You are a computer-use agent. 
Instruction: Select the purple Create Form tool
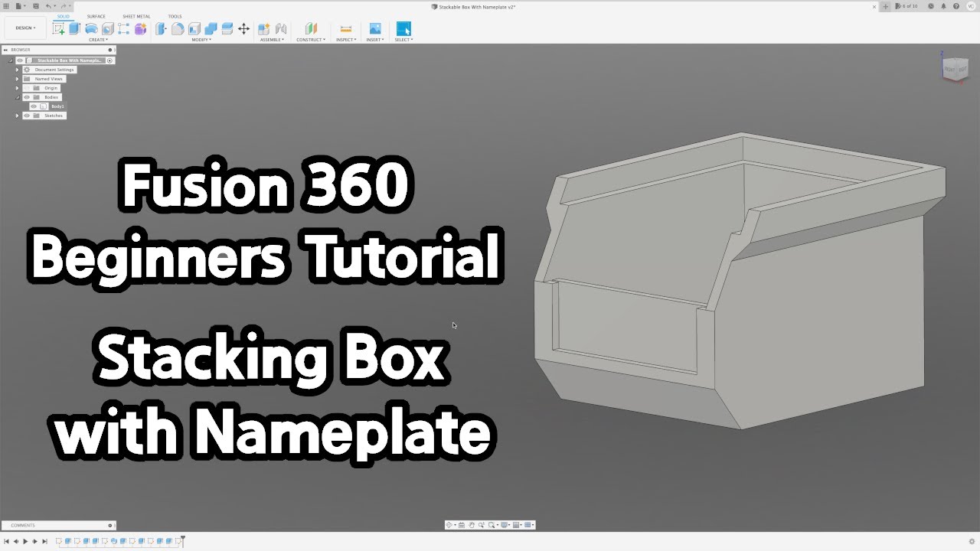click(x=140, y=29)
